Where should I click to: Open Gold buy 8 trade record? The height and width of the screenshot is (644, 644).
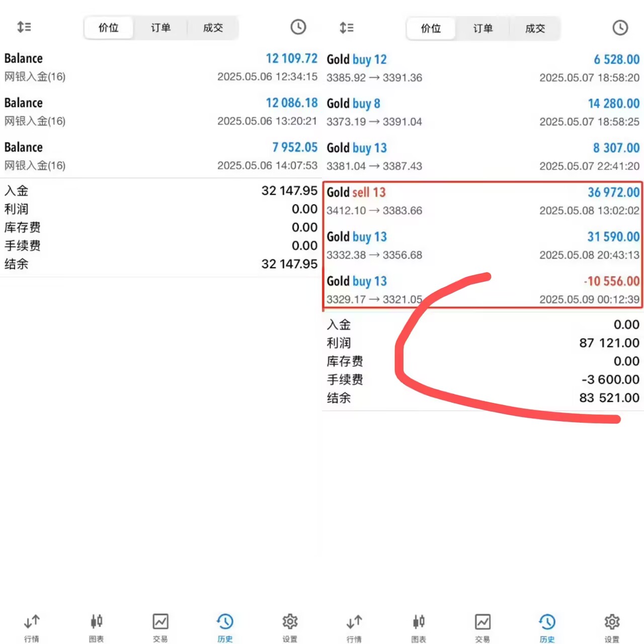(482, 112)
